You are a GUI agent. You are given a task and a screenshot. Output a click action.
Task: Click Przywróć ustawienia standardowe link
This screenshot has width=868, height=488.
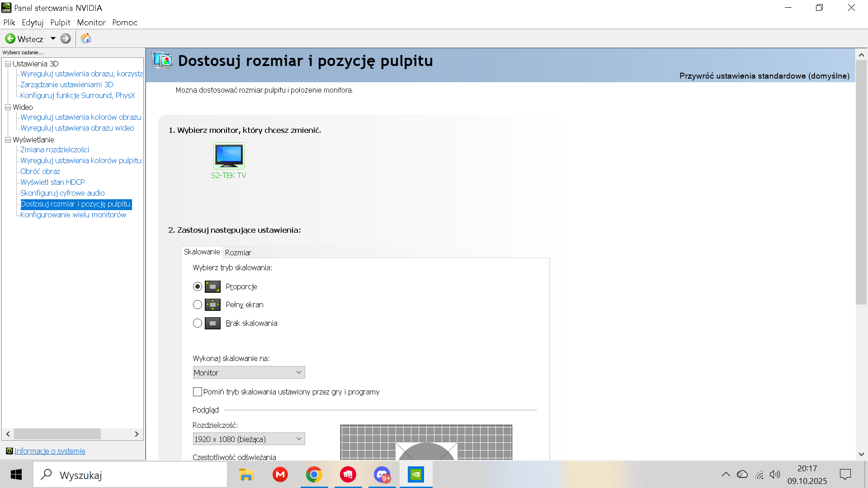pos(764,76)
